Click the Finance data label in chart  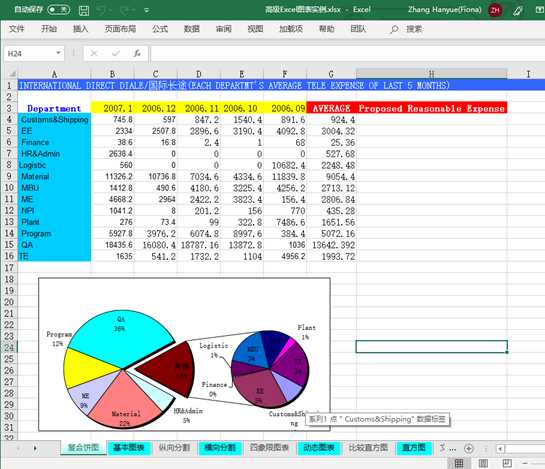214,389
